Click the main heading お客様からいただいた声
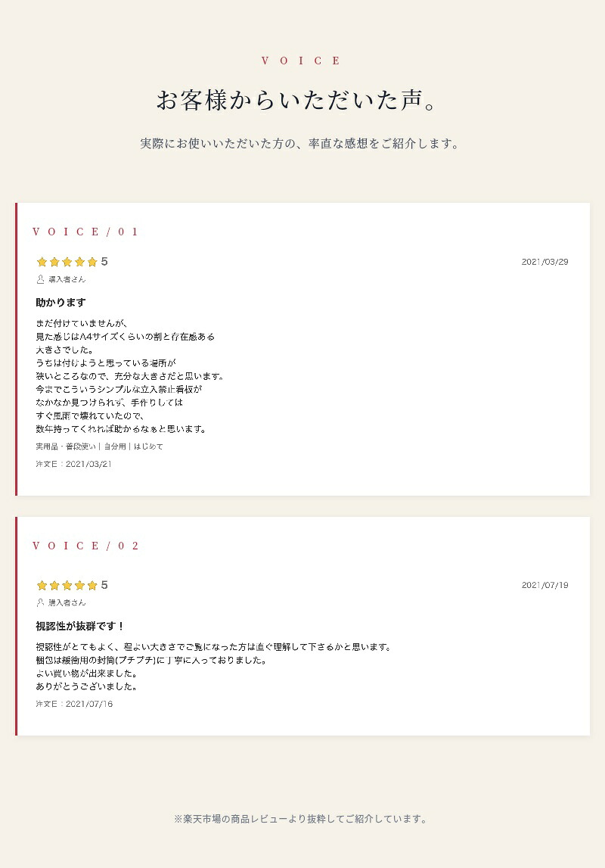 pos(299,100)
